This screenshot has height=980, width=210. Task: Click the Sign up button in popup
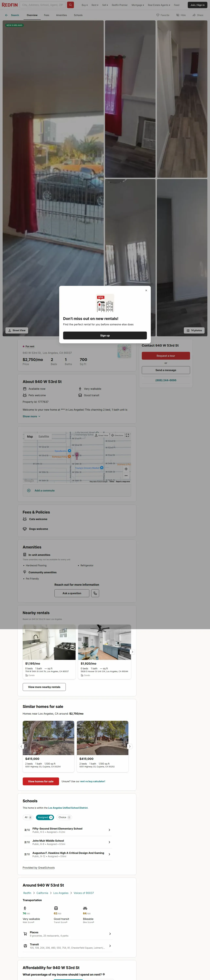(105, 335)
